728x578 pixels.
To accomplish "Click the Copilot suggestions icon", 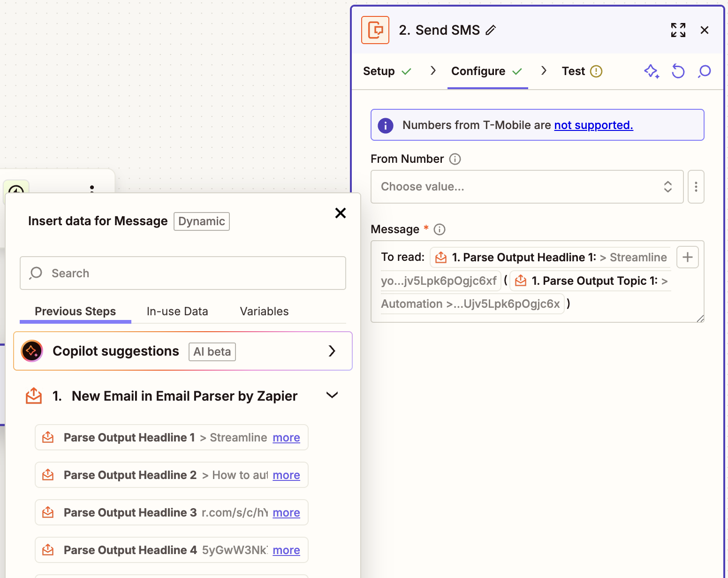I will [x=32, y=351].
